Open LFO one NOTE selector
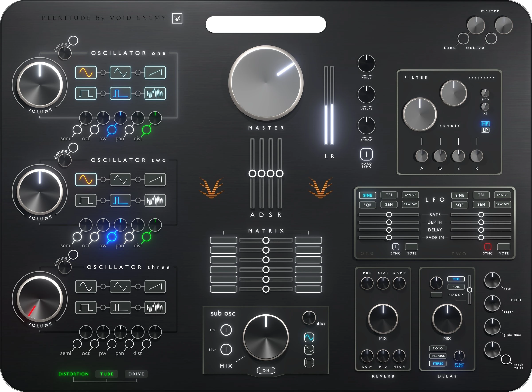 pos(411,247)
